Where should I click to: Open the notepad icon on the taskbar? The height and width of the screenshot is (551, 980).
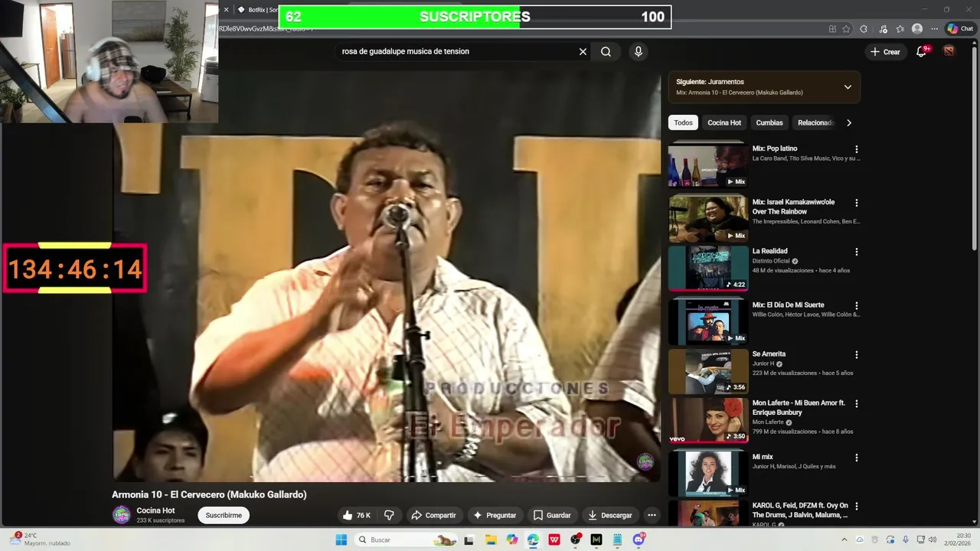617,540
